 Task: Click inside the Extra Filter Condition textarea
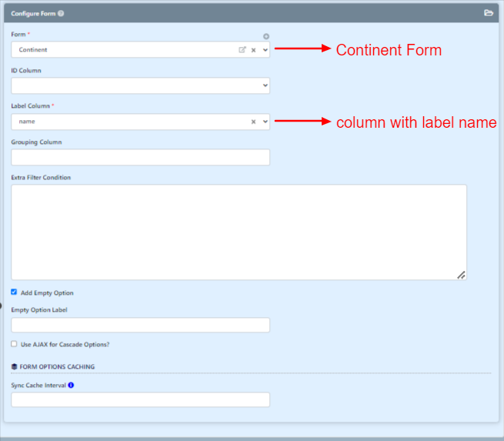[x=239, y=232]
